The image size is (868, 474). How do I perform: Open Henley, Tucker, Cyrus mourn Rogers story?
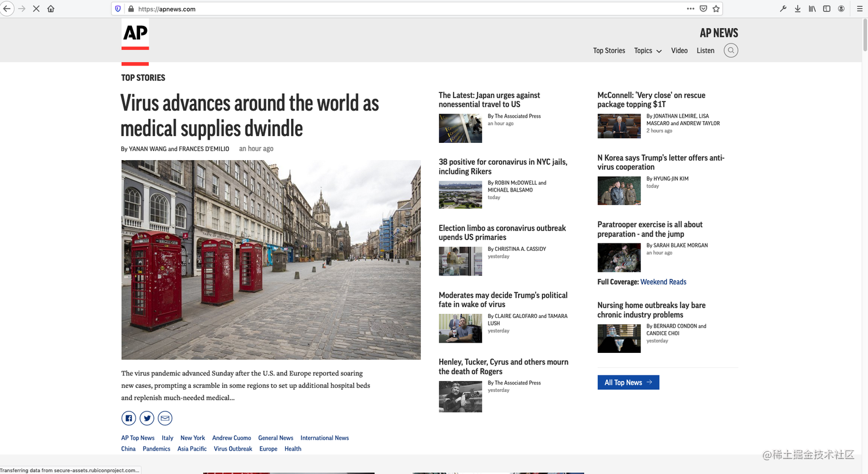coord(503,367)
